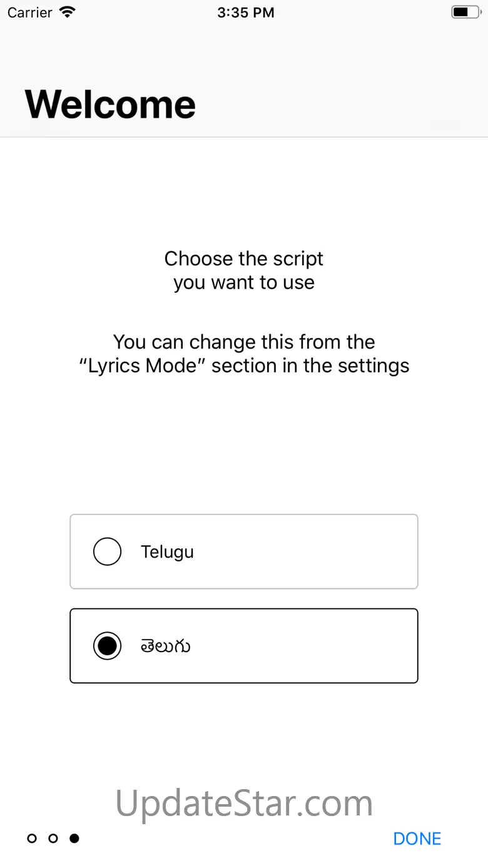Jump to the second page indicator dot

[x=53, y=839]
